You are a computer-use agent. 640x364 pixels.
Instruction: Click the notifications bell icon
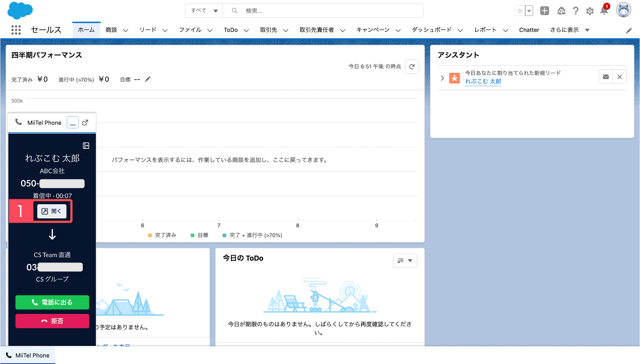[x=604, y=11]
